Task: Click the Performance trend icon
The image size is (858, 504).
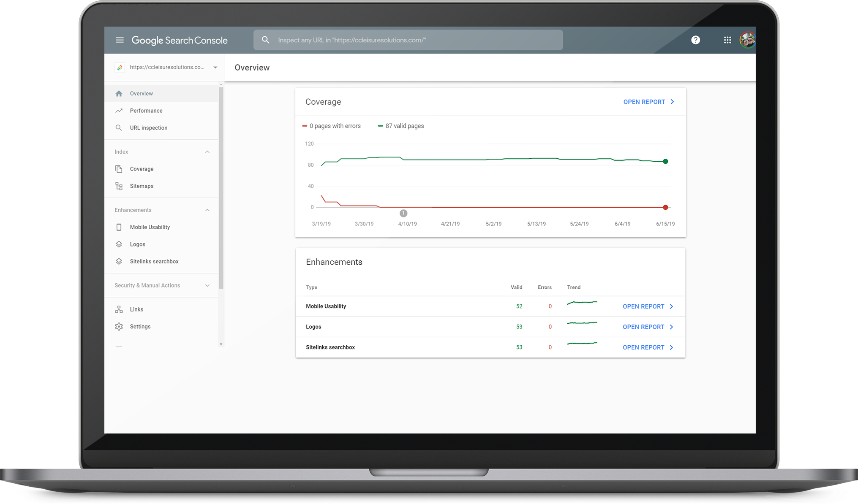Action: [119, 111]
